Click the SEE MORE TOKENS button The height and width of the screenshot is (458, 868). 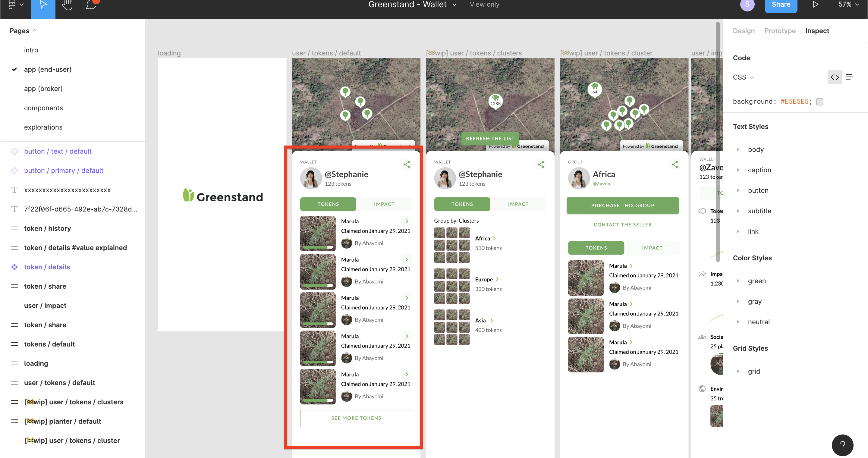click(x=356, y=418)
